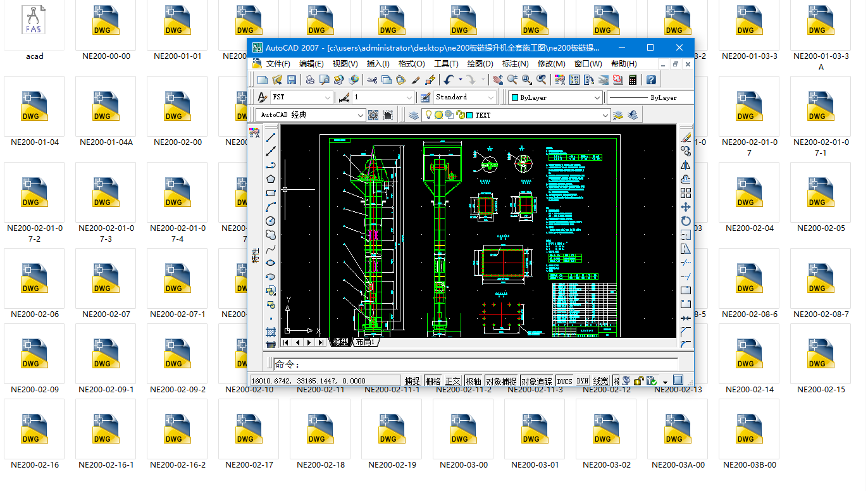Pick the Revision Cloud tool
This screenshot has height=491, width=868.
[271, 235]
